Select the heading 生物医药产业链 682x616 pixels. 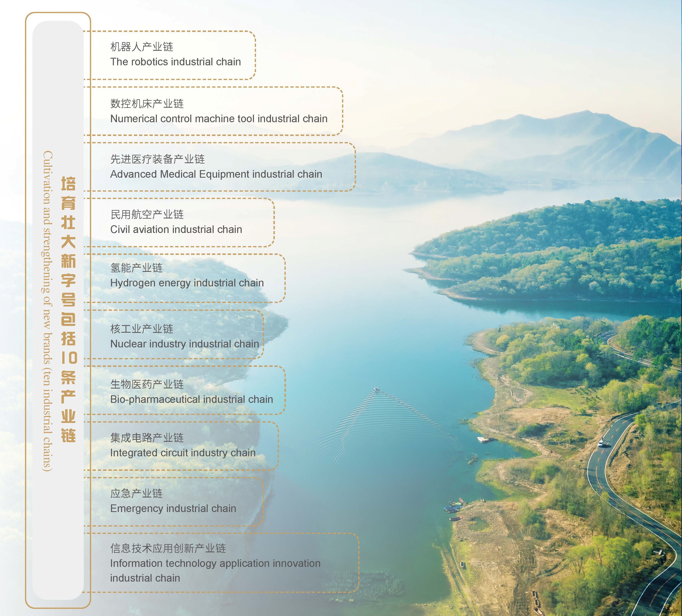[x=147, y=384]
